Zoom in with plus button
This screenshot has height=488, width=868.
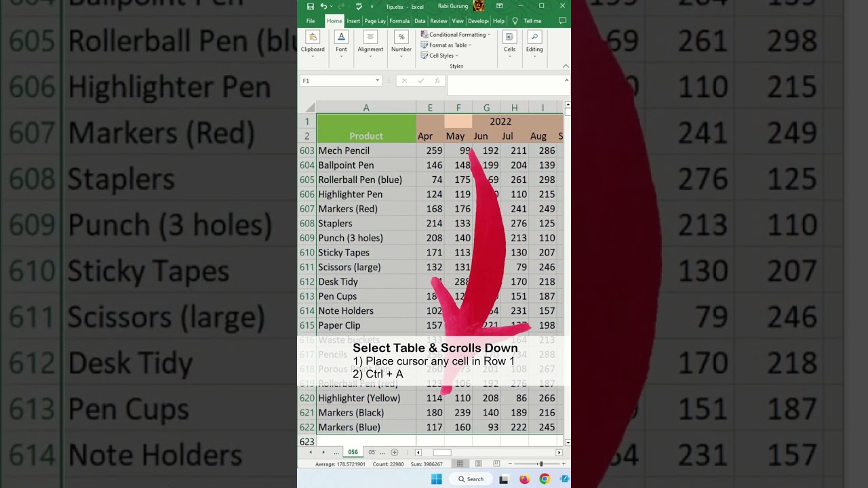564,464
